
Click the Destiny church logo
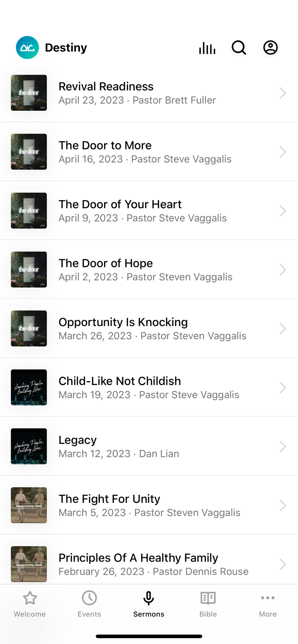27,48
